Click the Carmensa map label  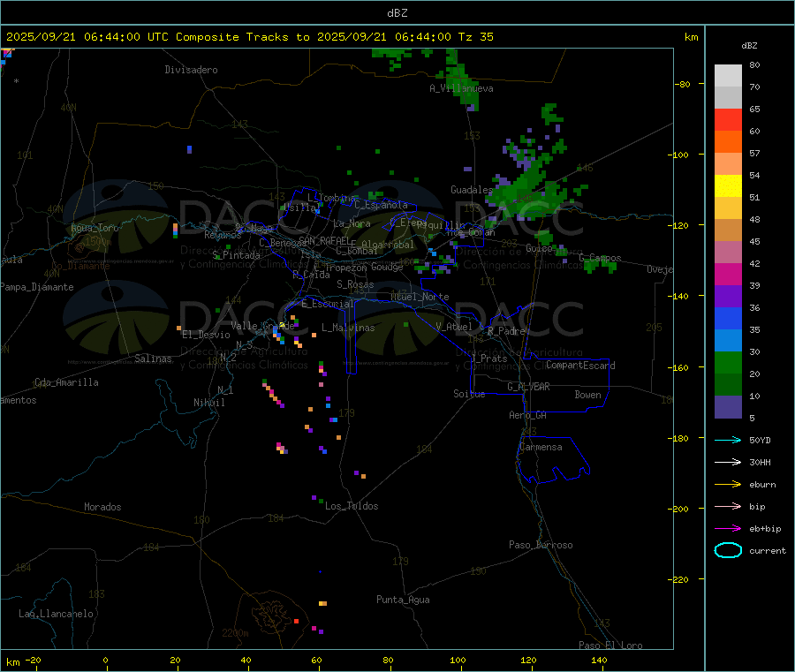[541, 447]
